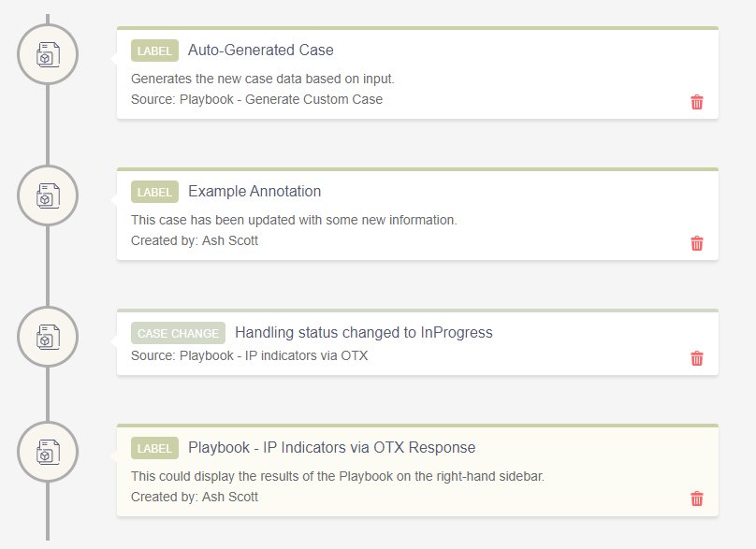
Task: Click the timeline icon beside Handling status change
Action: 48,337
